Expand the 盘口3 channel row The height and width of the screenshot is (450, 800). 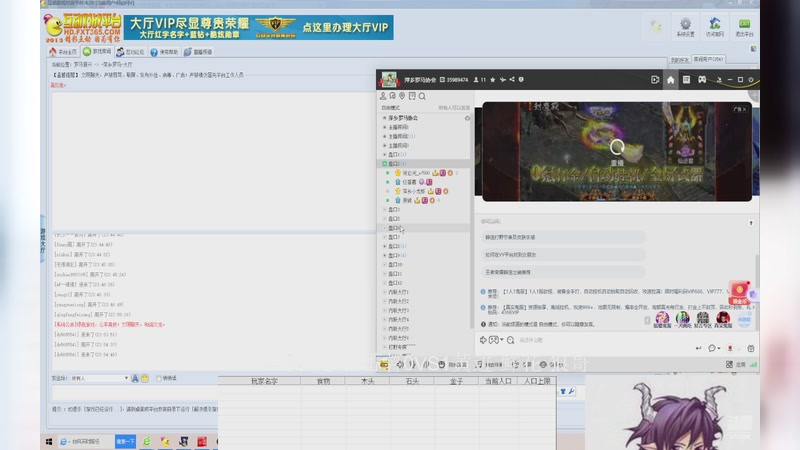[385, 210]
